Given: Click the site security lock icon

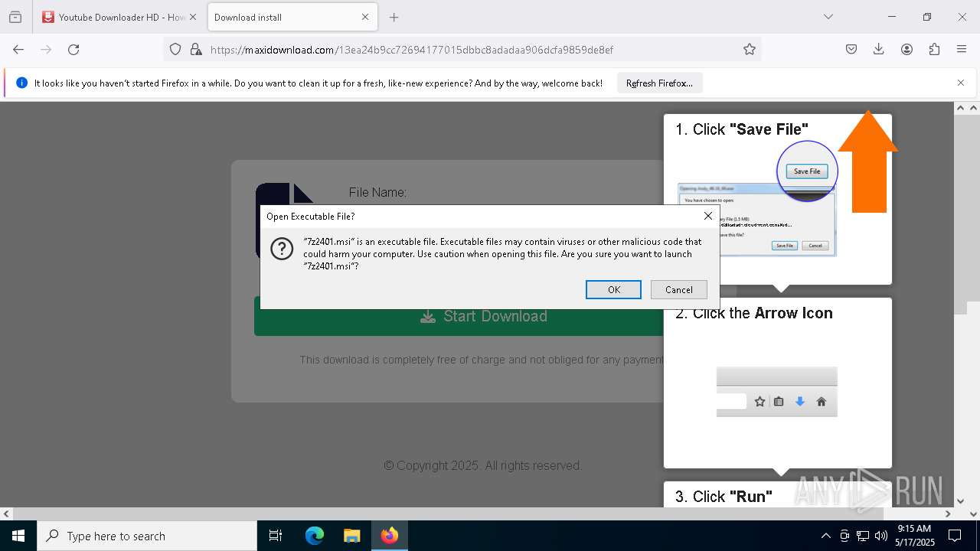Looking at the screenshot, I should click(x=196, y=49).
